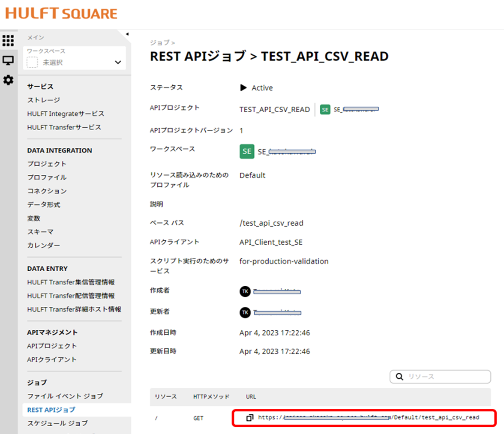Screen dimensions: 504x434
Task: Click the magnifier icon in the リソース search
Action: point(399,377)
